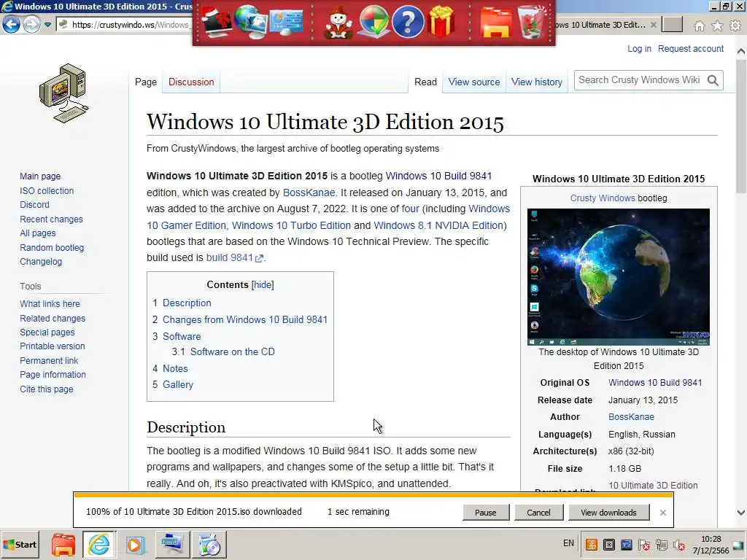Go back with the browser Back arrow
Screen dimensions: 747x560
pos(11,24)
